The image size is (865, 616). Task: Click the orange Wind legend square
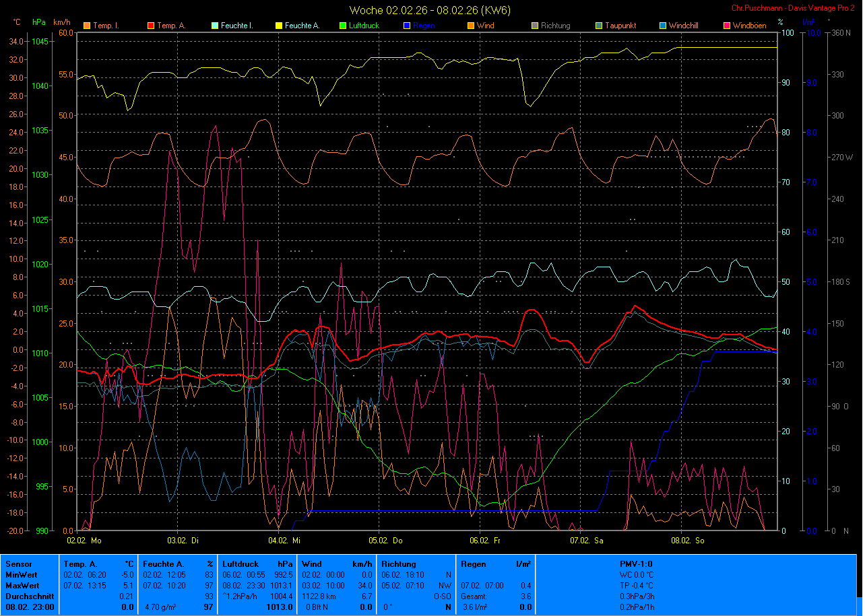[x=471, y=26]
